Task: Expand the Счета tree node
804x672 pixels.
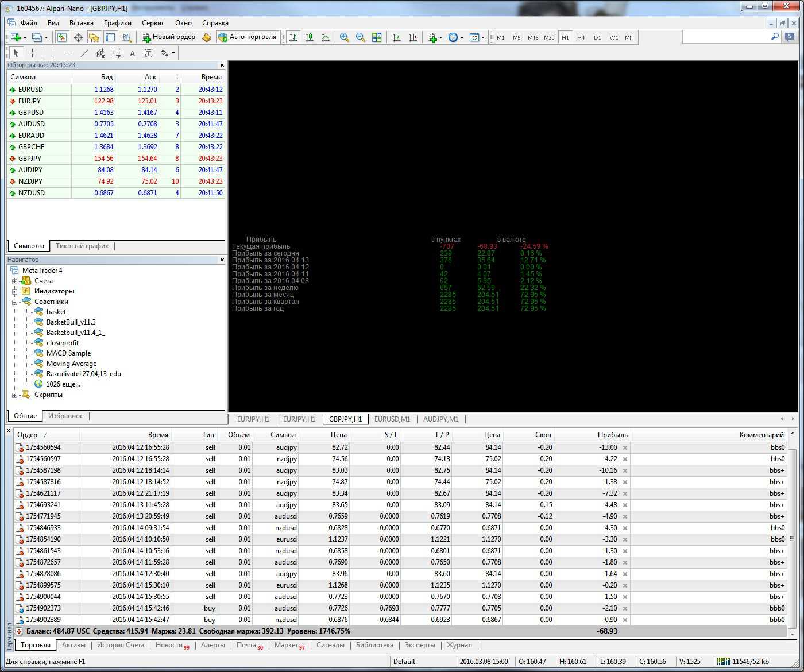Action: coord(15,281)
